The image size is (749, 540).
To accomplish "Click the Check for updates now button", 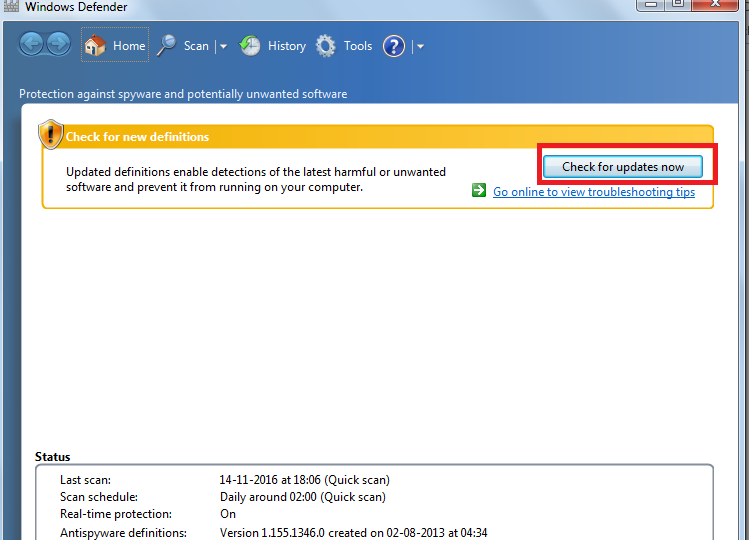I will point(622,166).
